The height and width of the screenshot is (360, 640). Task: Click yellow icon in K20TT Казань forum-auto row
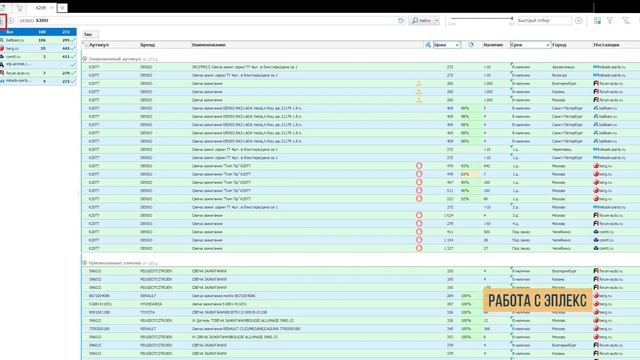(419, 92)
